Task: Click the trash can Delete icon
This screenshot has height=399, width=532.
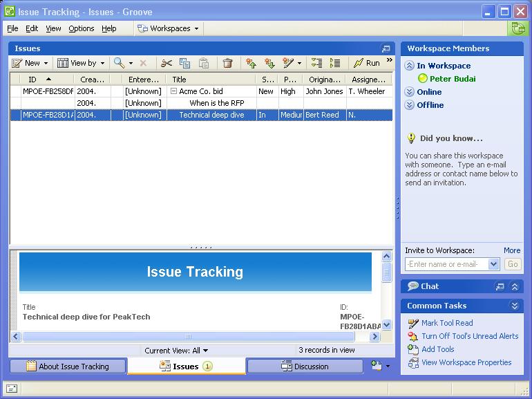Action: [x=228, y=63]
